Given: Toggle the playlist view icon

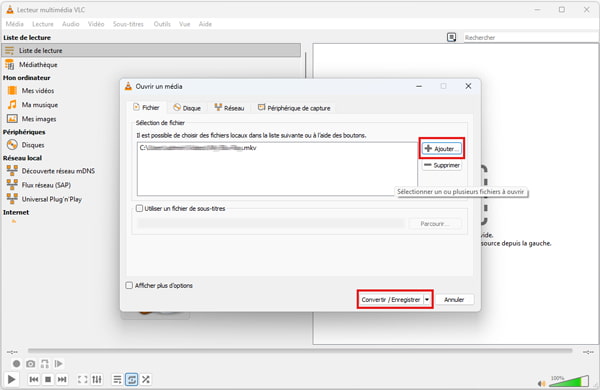Looking at the screenshot, I should coord(117,379).
